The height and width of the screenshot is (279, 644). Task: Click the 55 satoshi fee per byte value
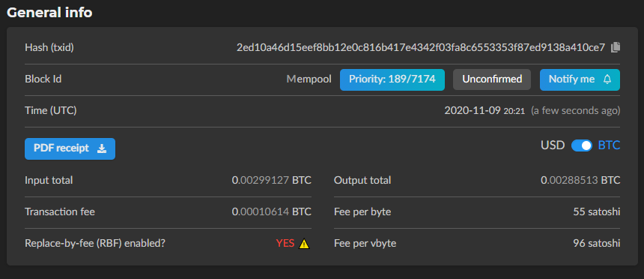[x=596, y=212]
